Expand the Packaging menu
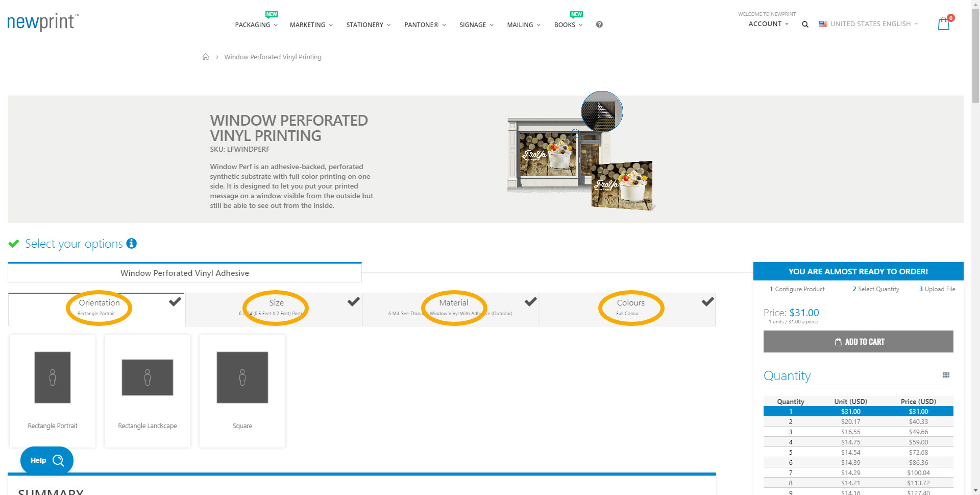 coord(256,25)
